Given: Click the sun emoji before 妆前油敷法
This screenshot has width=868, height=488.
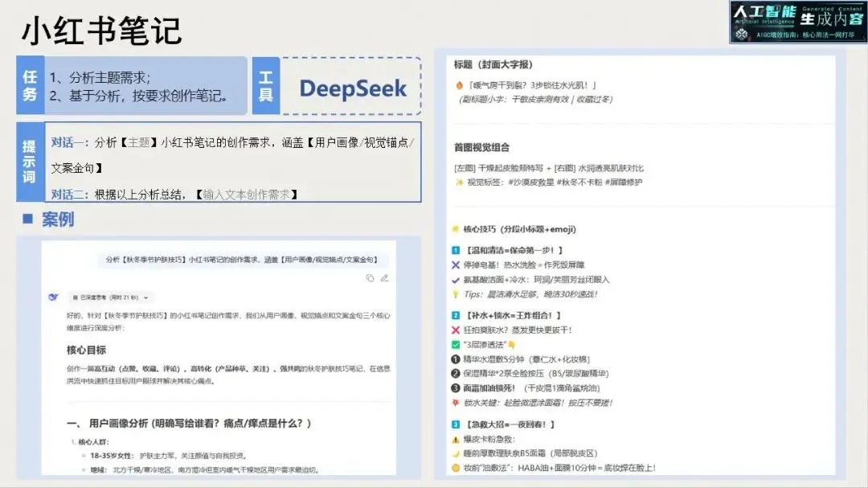Looking at the screenshot, I should coord(456,468).
